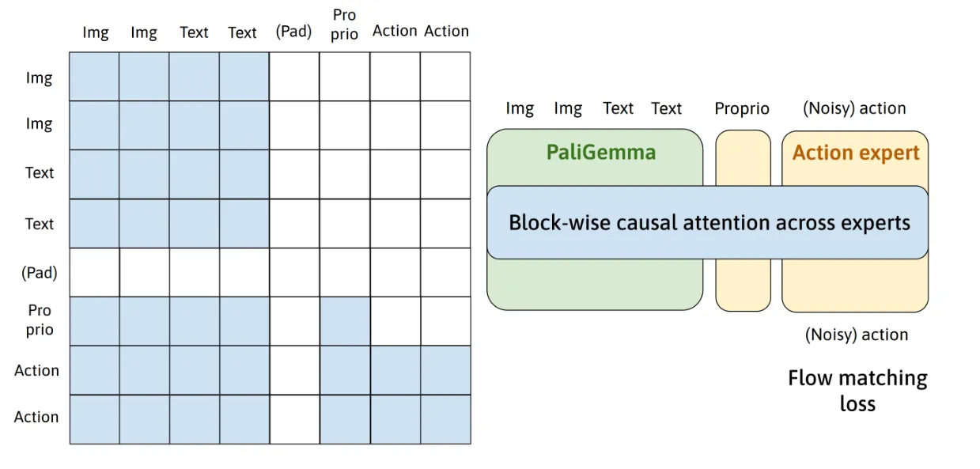Click the last Action column header in matrix
980x469 pixels.
click(x=446, y=31)
